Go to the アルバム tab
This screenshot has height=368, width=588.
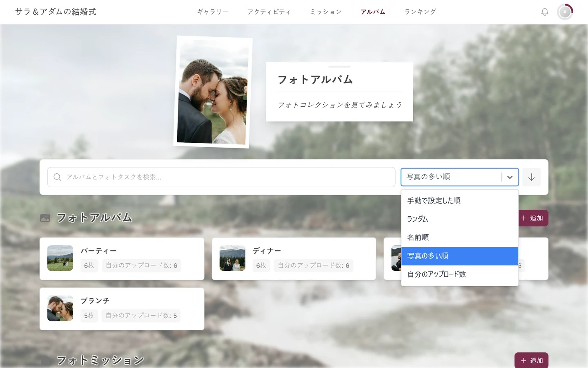[x=373, y=12]
